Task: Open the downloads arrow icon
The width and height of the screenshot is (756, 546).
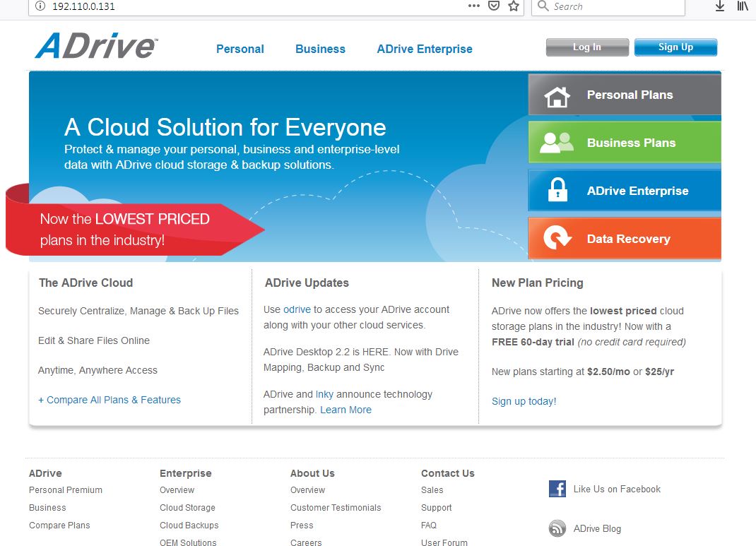Action: (720, 6)
